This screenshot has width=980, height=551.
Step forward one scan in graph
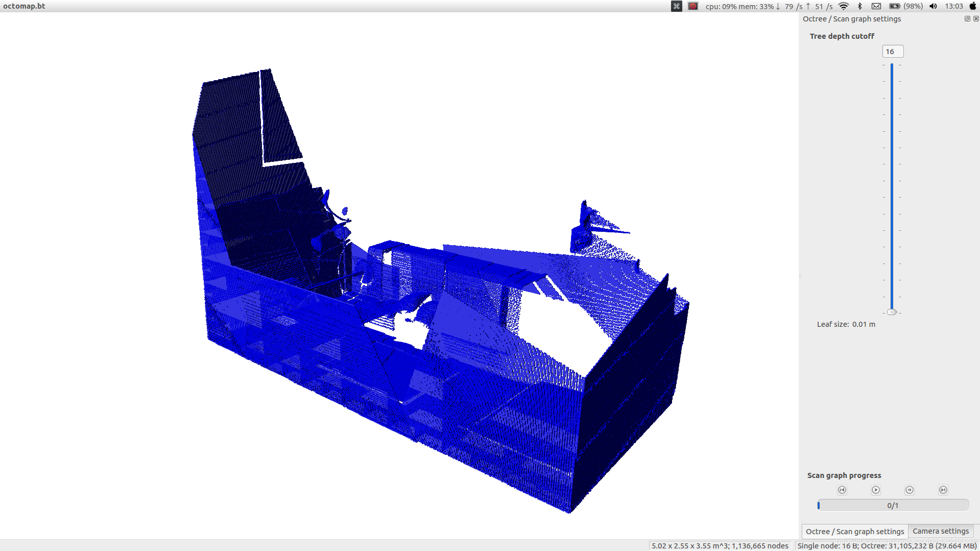[x=910, y=490]
